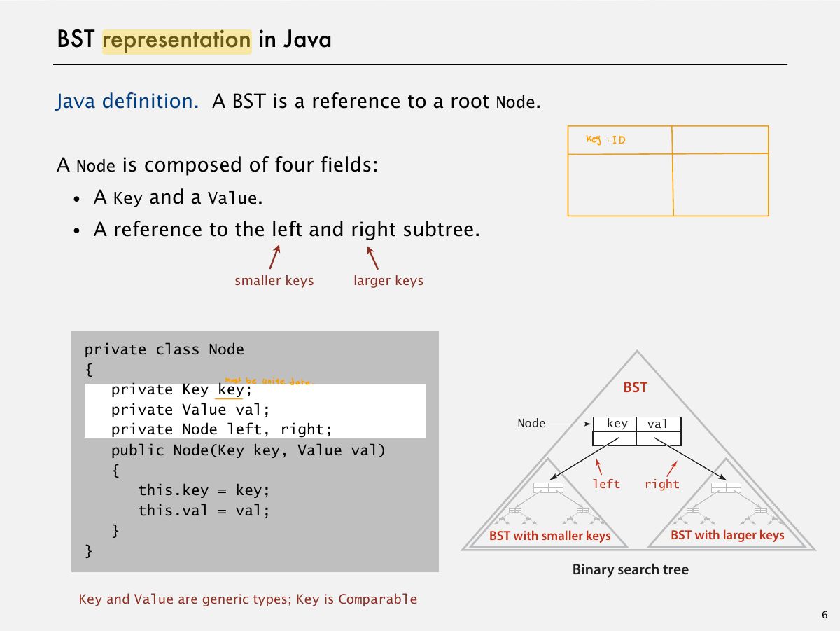The width and height of the screenshot is (840, 631).
Task: Select the statement "this.key = key;"
Action: [204, 490]
